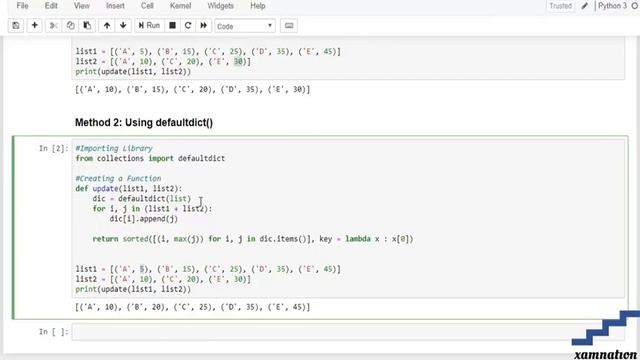
Task: Click the output line ending with ('E', 45)
Action: [x=193, y=307]
